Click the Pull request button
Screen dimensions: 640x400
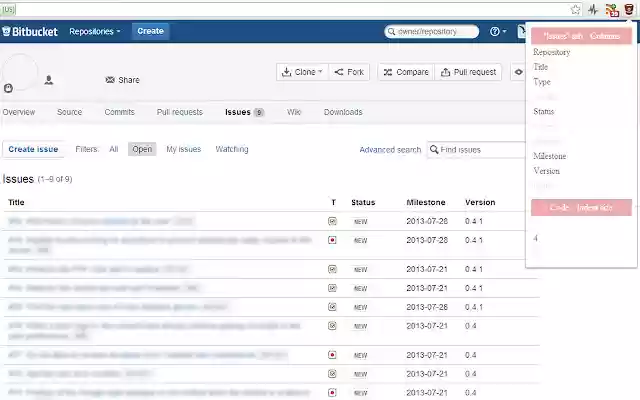[x=468, y=72]
